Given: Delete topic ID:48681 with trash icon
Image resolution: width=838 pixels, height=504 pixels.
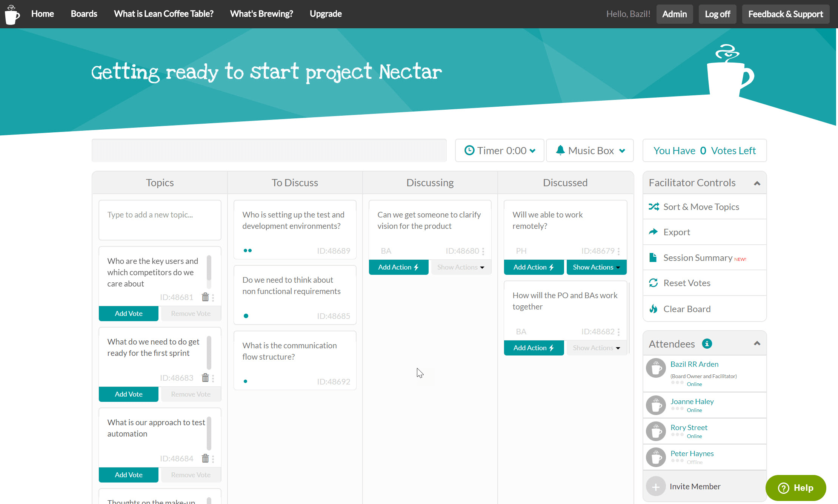Looking at the screenshot, I should coord(205,297).
